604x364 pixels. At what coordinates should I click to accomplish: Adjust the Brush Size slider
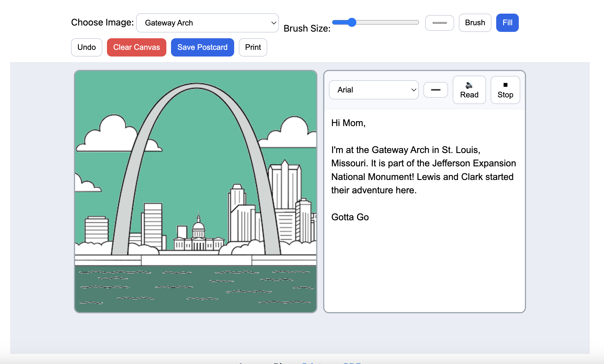[376, 22]
